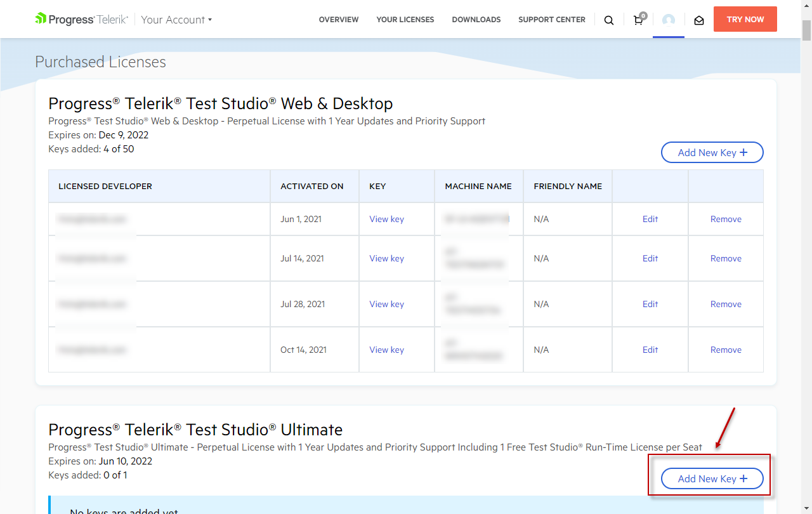
Task: View key for Jul 28, 2021 activation
Action: 387,304
